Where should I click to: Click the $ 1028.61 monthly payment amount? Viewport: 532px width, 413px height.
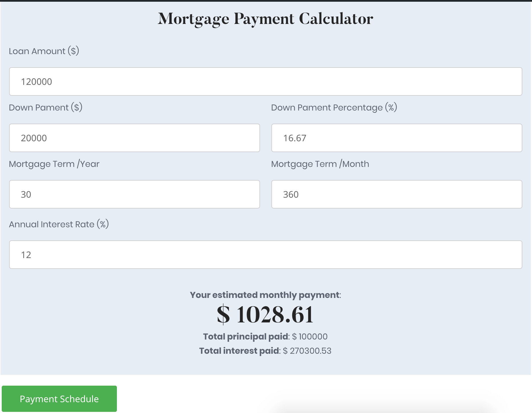265,314
